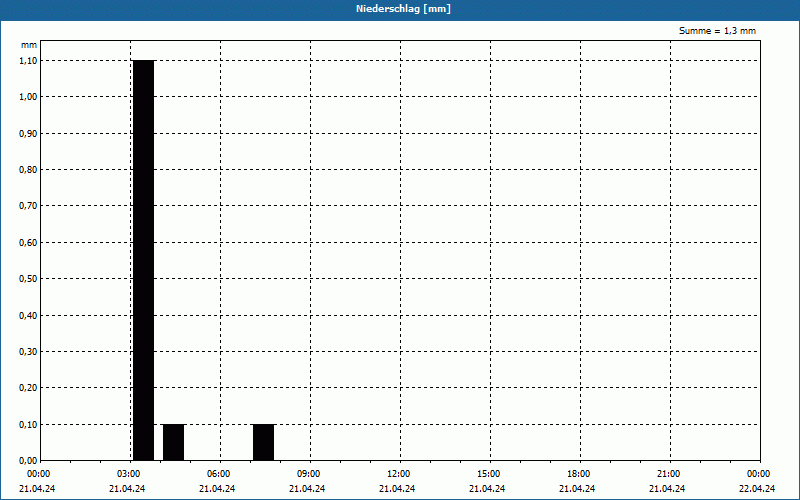Click the 0,00 y-axis label

click(28, 461)
